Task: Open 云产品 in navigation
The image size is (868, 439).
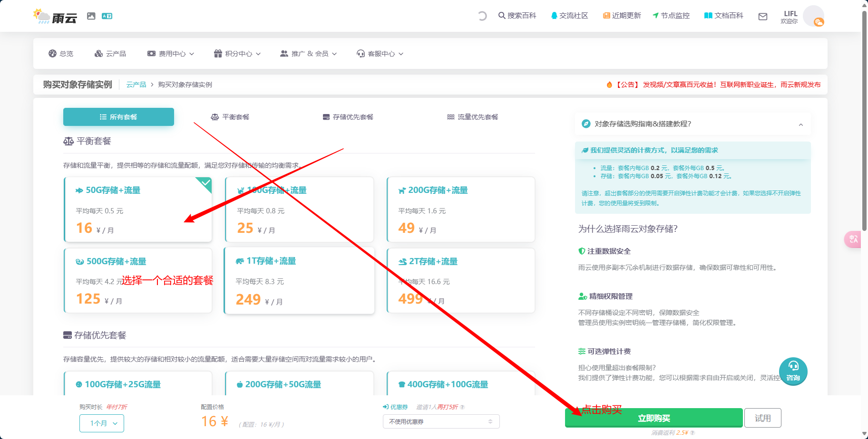Action: (110, 54)
